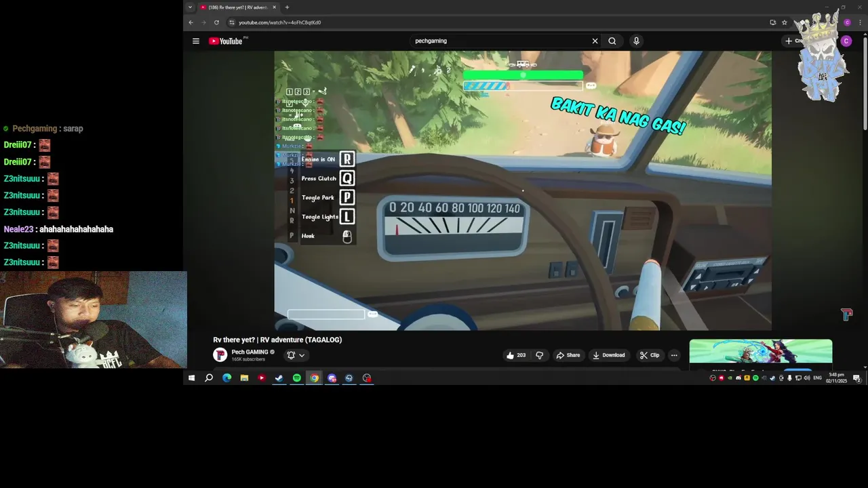The image size is (868, 488).
Task: Click the ENG language indicator
Action: (x=817, y=378)
